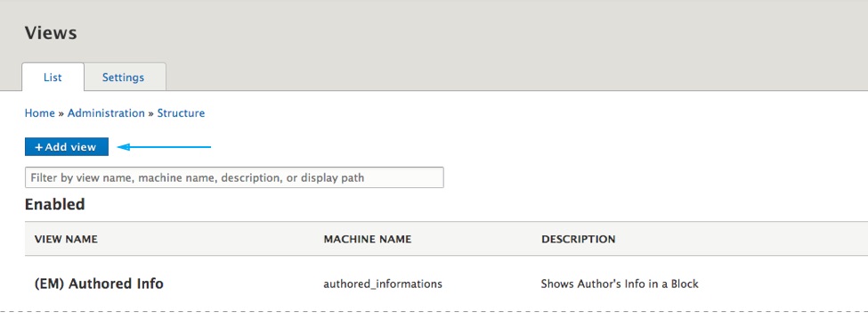Open the Structure breadcrumb link

point(181,113)
